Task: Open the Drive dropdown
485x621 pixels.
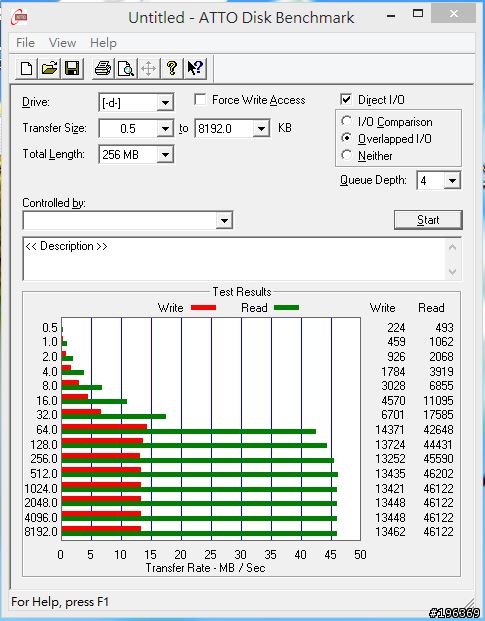Action: tap(165, 103)
